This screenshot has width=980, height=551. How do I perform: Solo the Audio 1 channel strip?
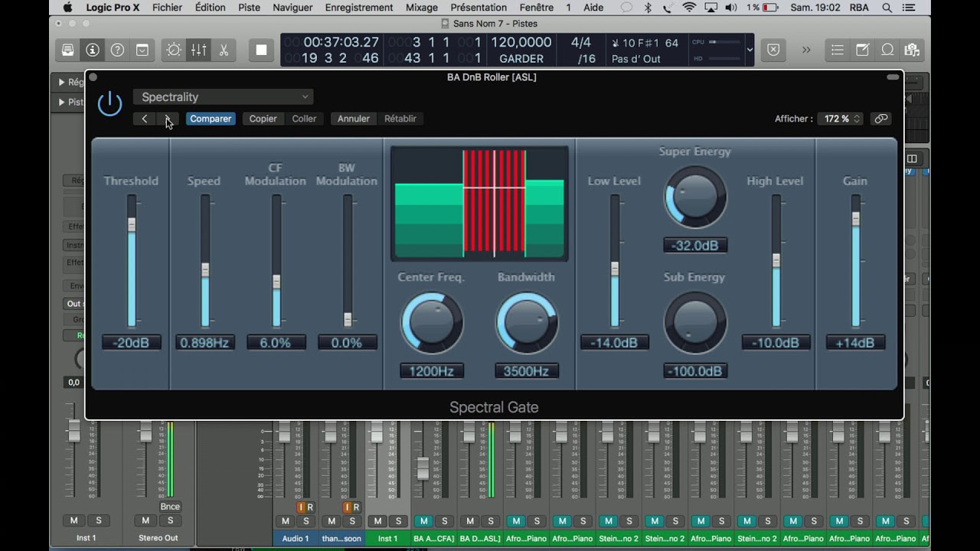[x=306, y=521]
